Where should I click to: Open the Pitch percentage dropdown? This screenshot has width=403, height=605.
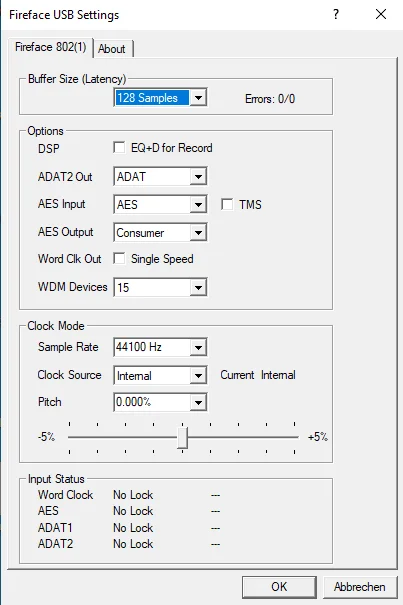160,402
